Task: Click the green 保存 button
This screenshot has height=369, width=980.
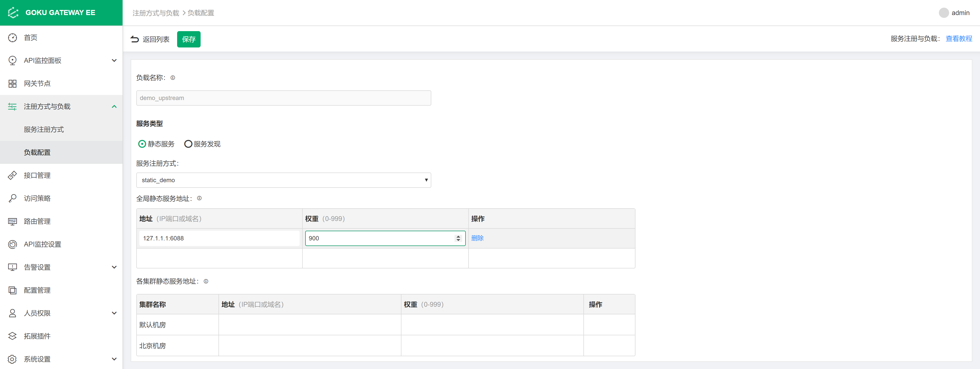Action: (x=189, y=39)
